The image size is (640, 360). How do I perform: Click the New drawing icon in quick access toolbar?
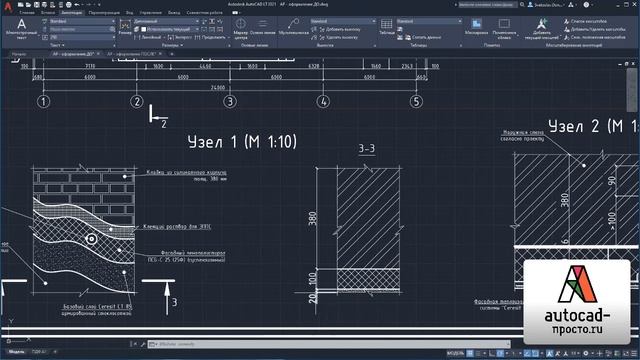coord(20,4)
